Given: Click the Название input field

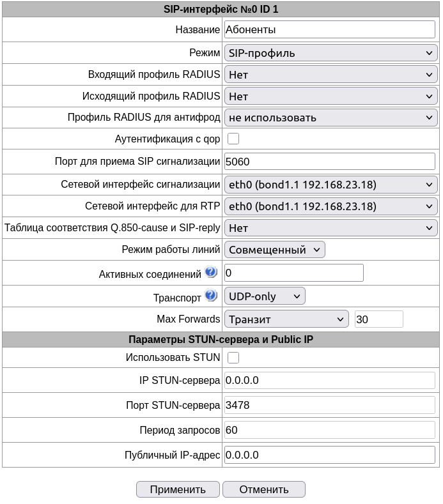Looking at the screenshot, I should click(x=330, y=29).
